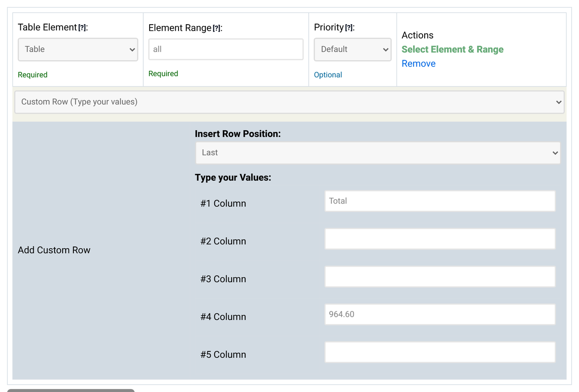Focus the #2 Column value field

coord(440,239)
